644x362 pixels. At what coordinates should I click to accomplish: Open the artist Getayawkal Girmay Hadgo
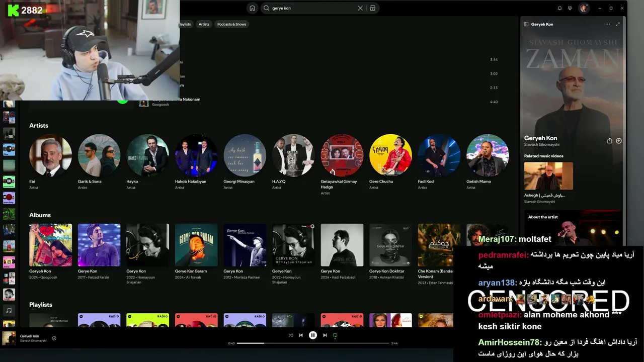342,155
